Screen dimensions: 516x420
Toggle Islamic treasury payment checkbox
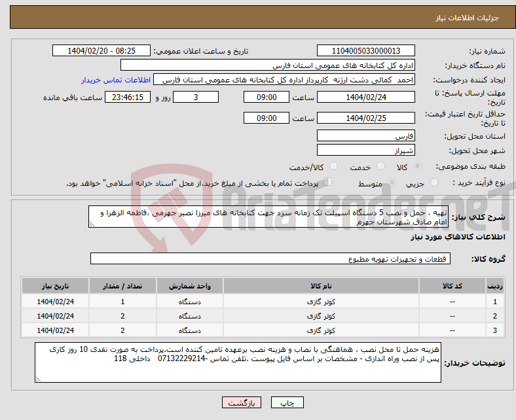(x=327, y=182)
